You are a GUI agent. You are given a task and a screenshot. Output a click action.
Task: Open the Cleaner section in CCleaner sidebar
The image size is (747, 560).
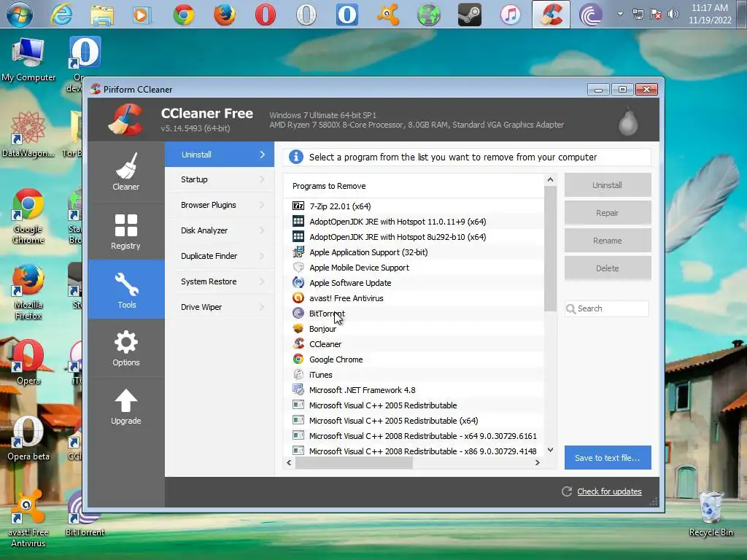[125, 171]
